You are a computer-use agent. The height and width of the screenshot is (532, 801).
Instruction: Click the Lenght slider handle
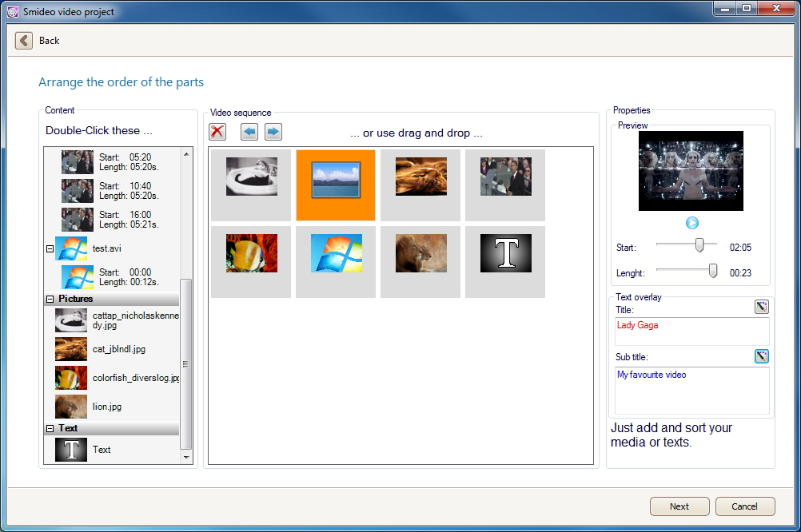pyautogui.click(x=713, y=271)
